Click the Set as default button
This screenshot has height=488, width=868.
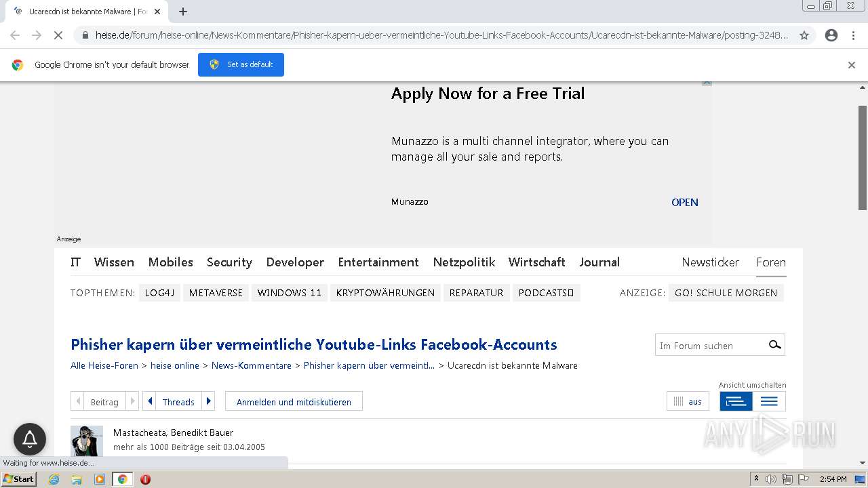pos(241,64)
